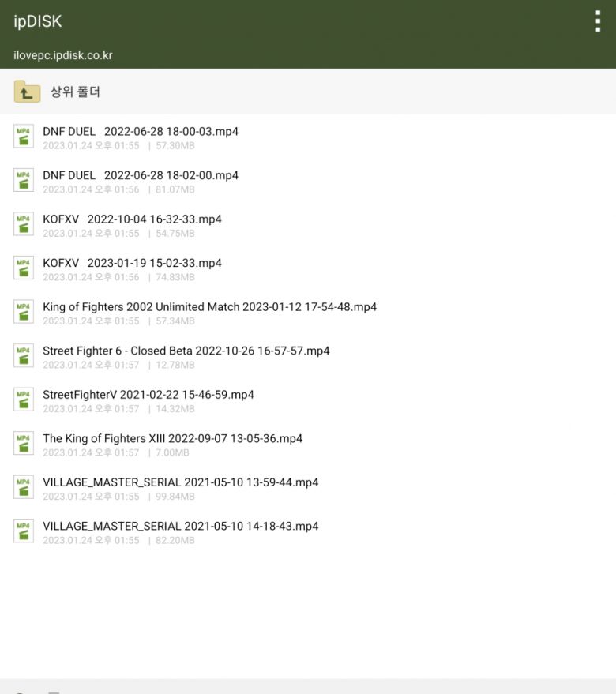The height and width of the screenshot is (694, 616).
Task: Go up via 상위 폴더 label
Action: (x=75, y=92)
